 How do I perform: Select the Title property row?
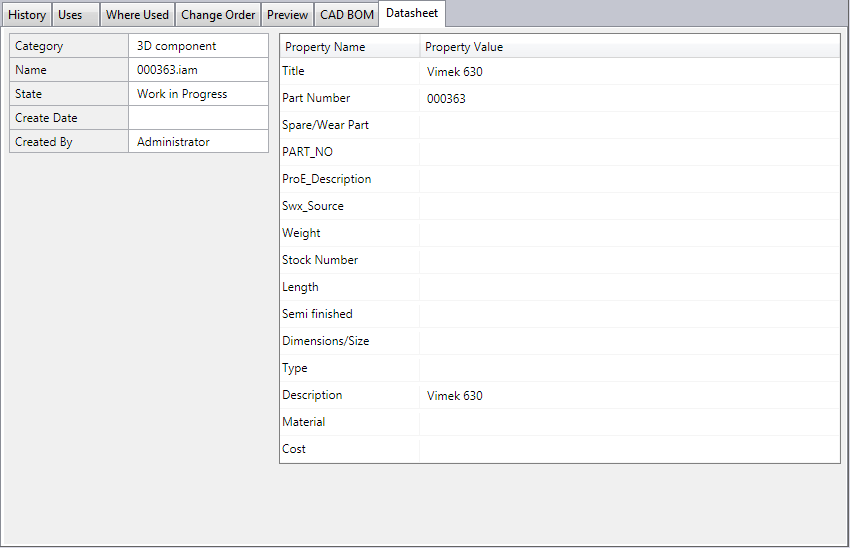(x=560, y=71)
